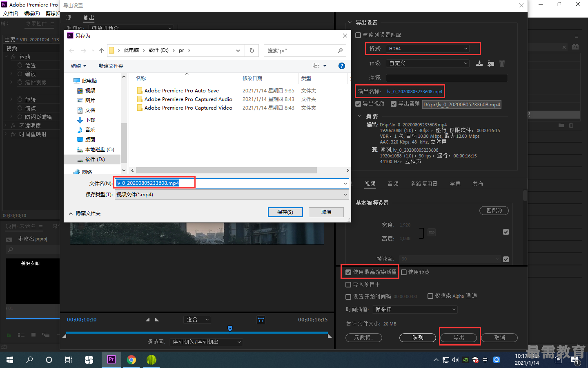Open the 预设 自定义 dropdown

pos(428,63)
